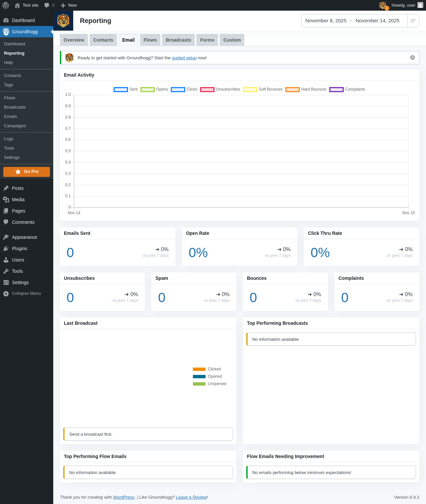
Task: Switch to the Contacts reporting tab
Action: 103,40
